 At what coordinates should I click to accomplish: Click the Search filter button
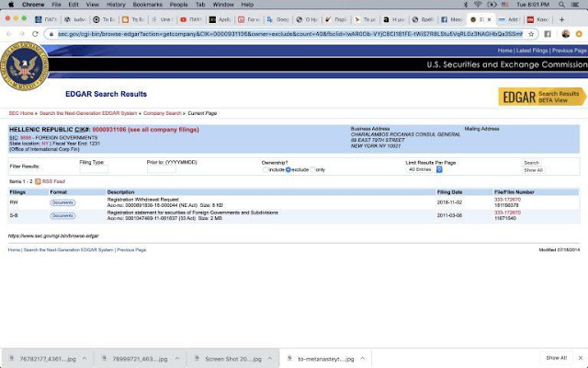point(531,163)
